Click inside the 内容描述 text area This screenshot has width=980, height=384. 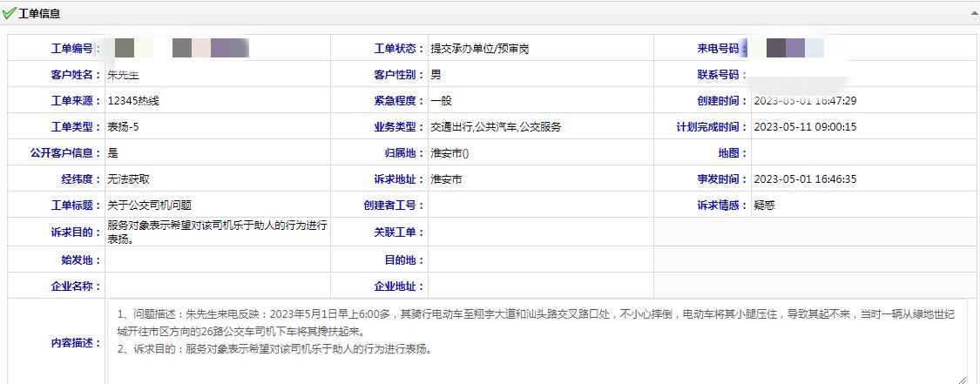537,341
